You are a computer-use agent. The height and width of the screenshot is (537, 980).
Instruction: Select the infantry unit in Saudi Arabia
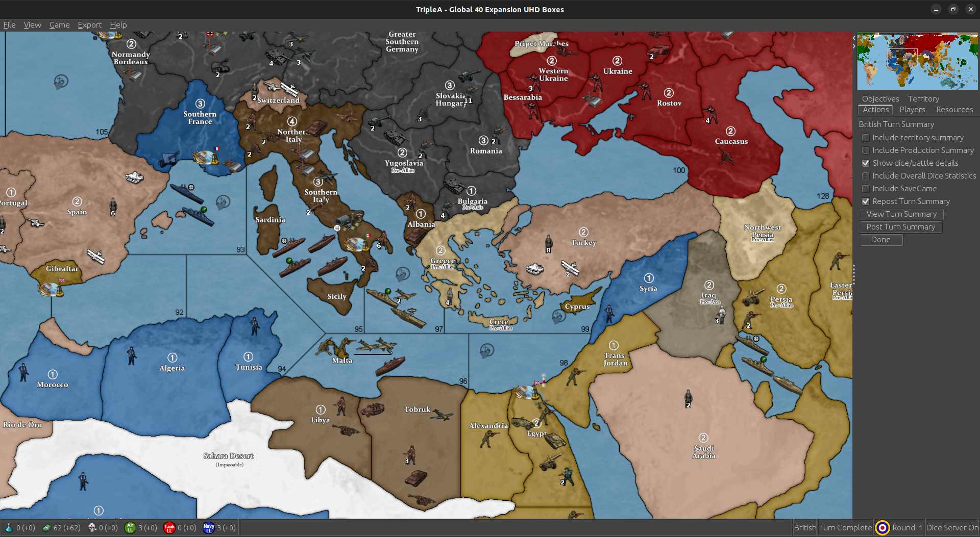pos(688,398)
